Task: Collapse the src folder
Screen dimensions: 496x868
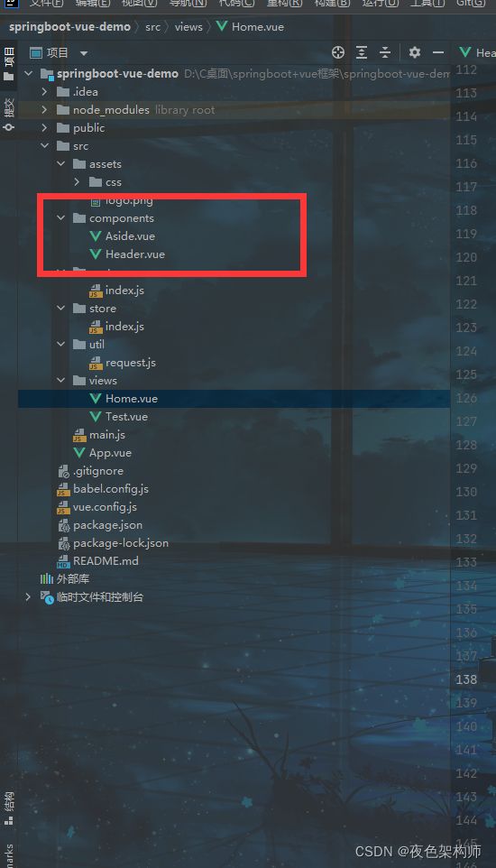Action: click(x=44, y=146)
